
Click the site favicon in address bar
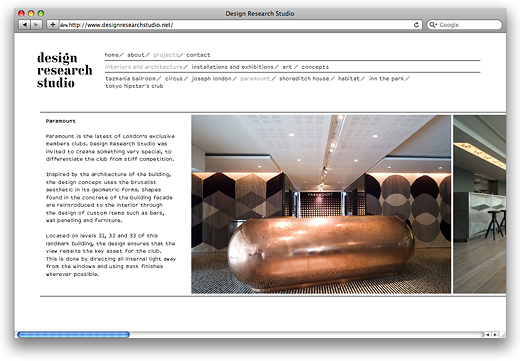point(64,25)
